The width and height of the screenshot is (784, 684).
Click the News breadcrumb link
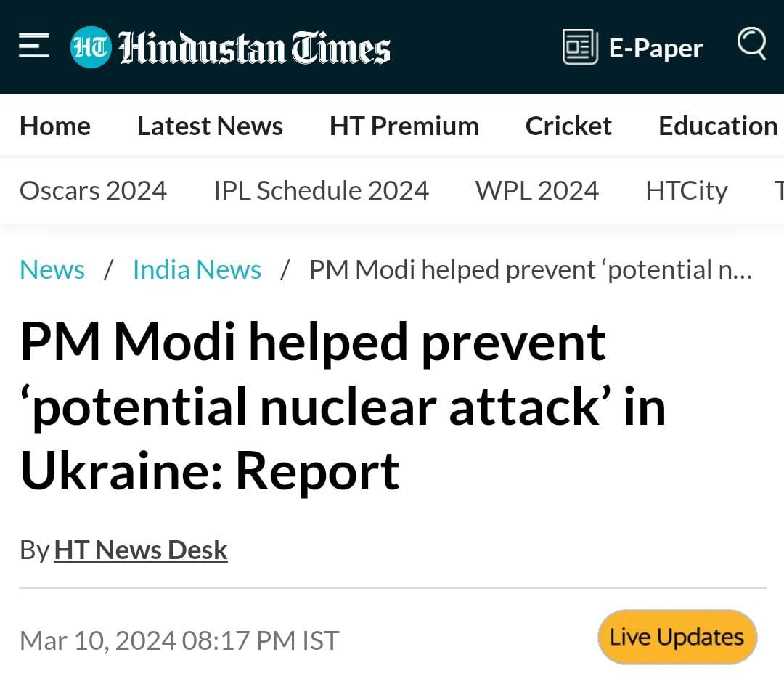(x=52, y=269)
